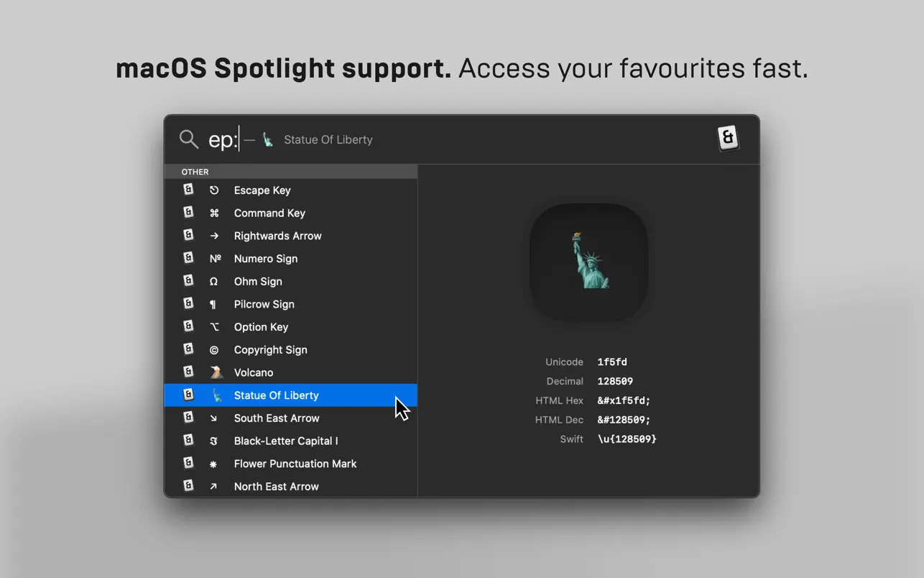Pick the North East Arrow result

pos(276,487)
